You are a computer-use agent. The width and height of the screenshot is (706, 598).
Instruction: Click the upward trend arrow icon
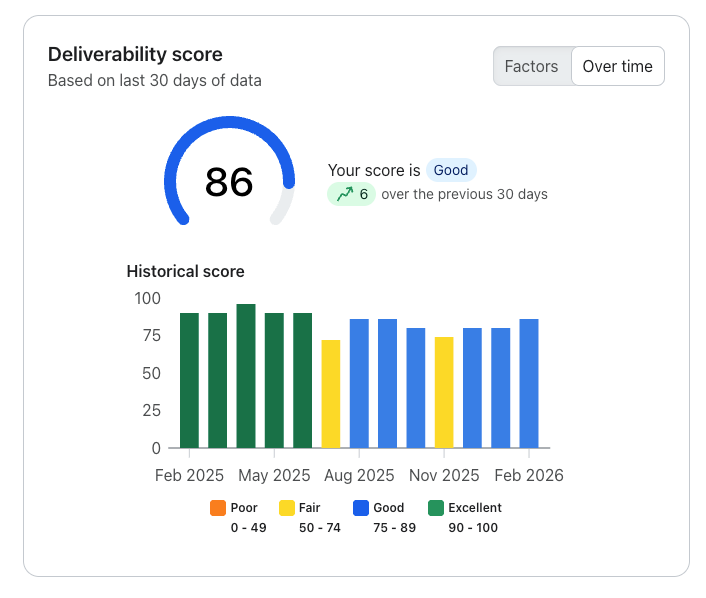(345, 194)
